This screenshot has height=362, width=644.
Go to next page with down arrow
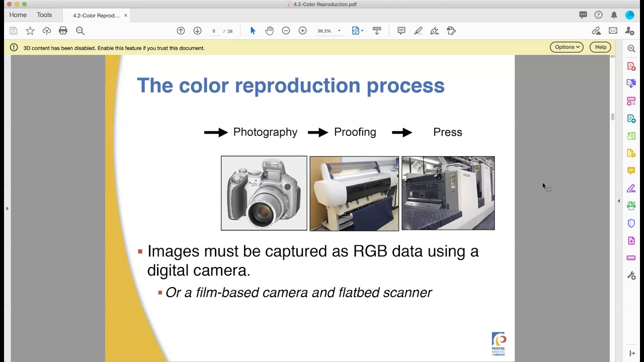click(197, 31)
